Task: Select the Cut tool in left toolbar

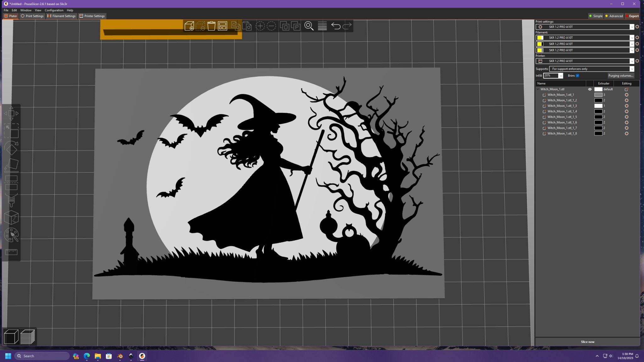Action: pyautogui.click(x=11, y=183)
